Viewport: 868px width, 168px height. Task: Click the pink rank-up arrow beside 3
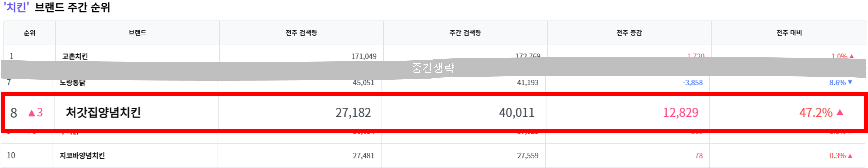32,113
